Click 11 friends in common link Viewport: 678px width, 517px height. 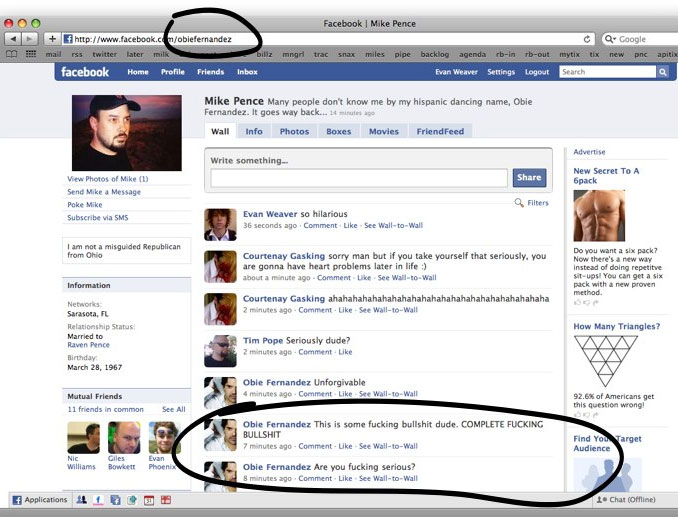106,409
